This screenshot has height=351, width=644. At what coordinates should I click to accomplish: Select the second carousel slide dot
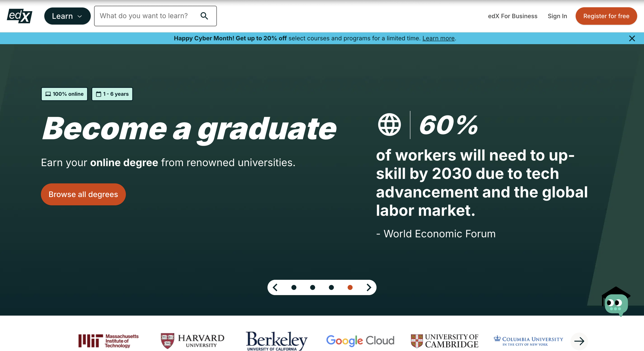pos(312,287)
